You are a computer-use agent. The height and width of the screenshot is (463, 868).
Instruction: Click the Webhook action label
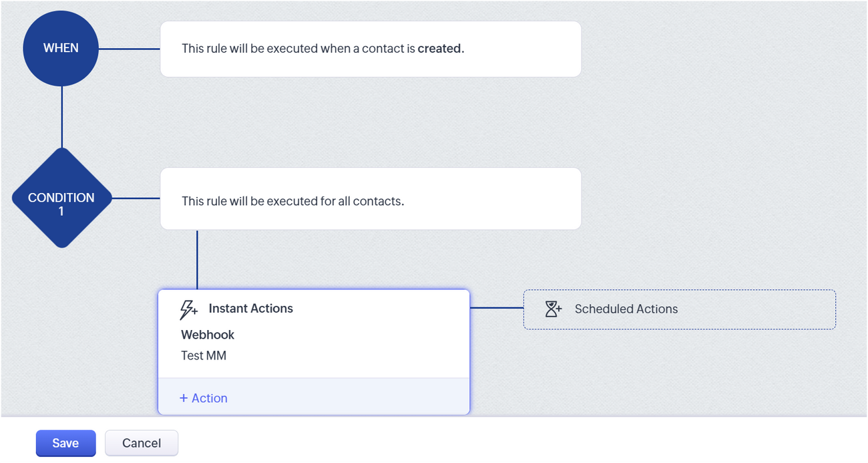click(x=208, y=335)
